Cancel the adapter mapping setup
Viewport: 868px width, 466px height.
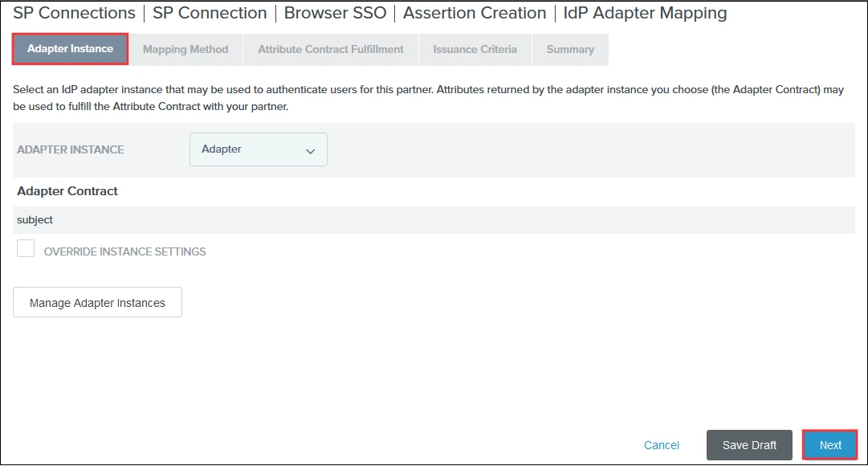click(662, 445)
